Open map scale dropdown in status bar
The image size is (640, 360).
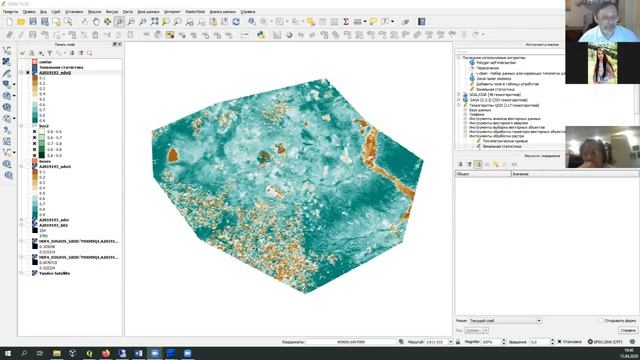(x=451, y=342)
